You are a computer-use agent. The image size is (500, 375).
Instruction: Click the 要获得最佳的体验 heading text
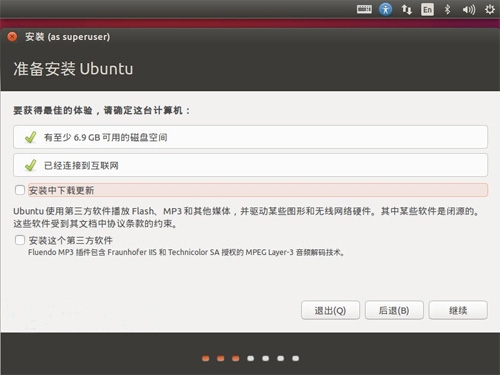(x=102, y=110)
